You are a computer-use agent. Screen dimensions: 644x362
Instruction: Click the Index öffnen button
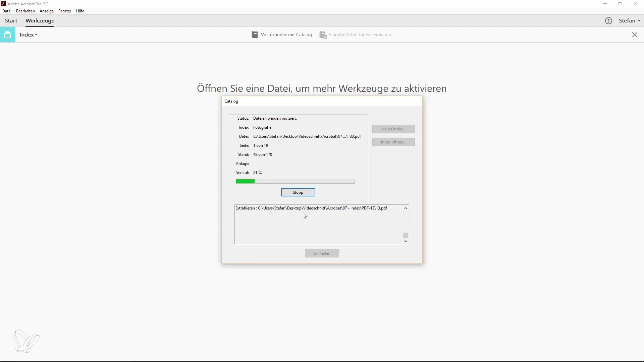393,142
